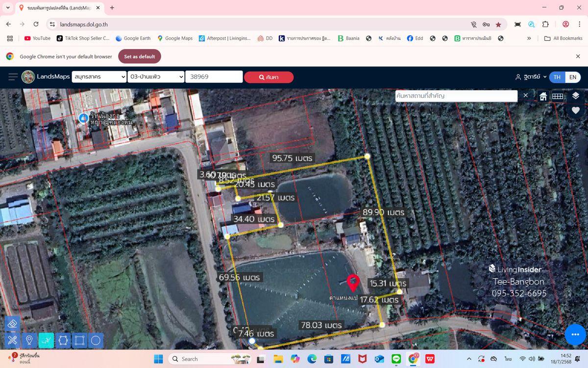Open the map layers panel
Image resolution: width=588 pixels, height=368 pixels.
(x=576, y=96)
